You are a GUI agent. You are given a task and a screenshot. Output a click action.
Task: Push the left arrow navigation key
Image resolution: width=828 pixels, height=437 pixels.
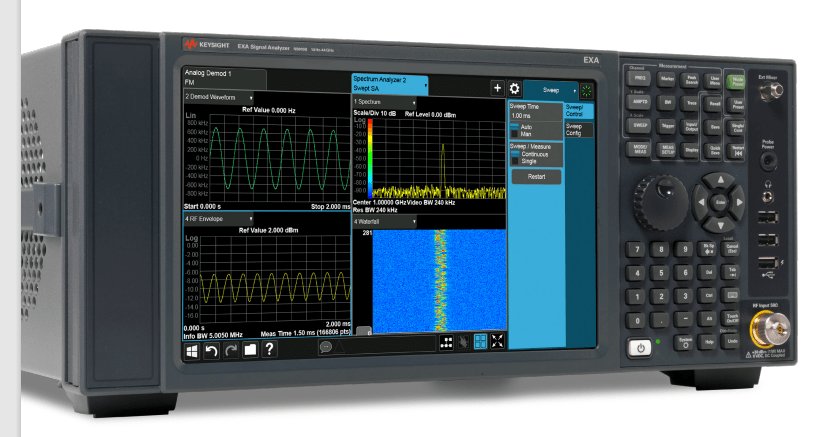pyautogui.click(x=701, y=202)
